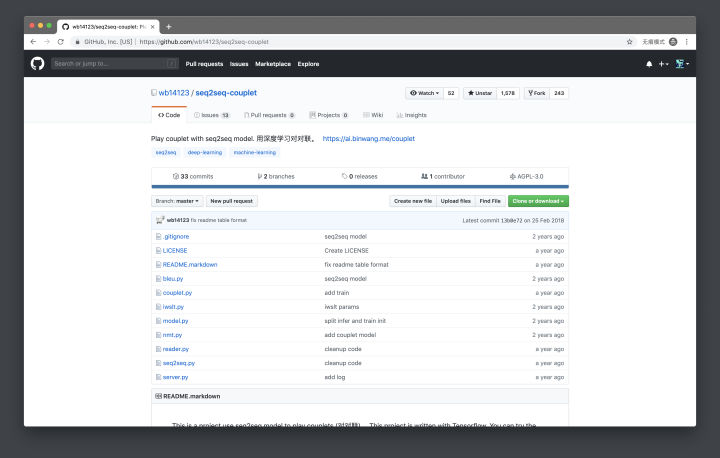Focus the Search or jump to field
This screenshot has height=458, width=720.
[x=114, y=64]
